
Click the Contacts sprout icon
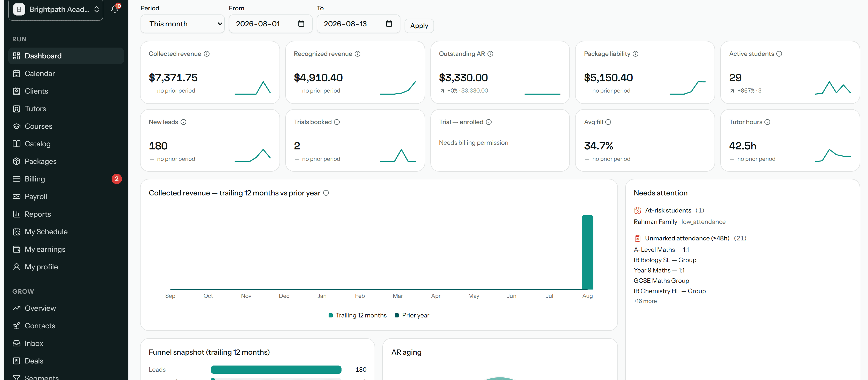coord(17,326)
